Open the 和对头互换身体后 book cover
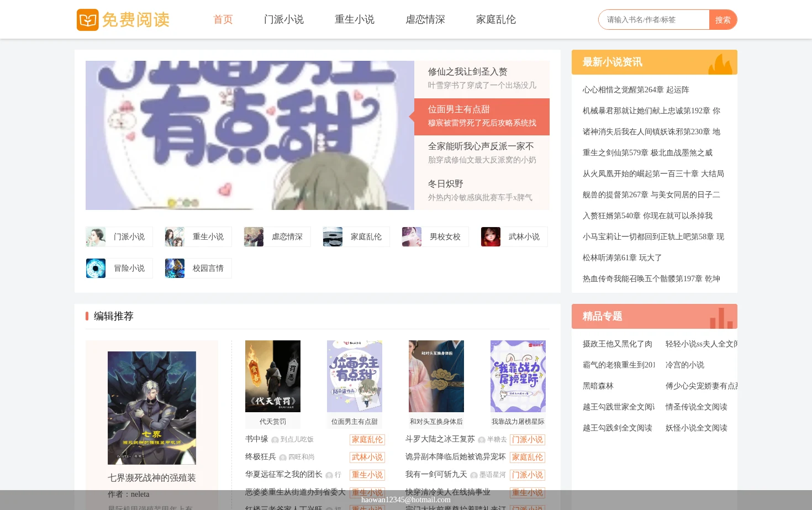 [436, 376]
